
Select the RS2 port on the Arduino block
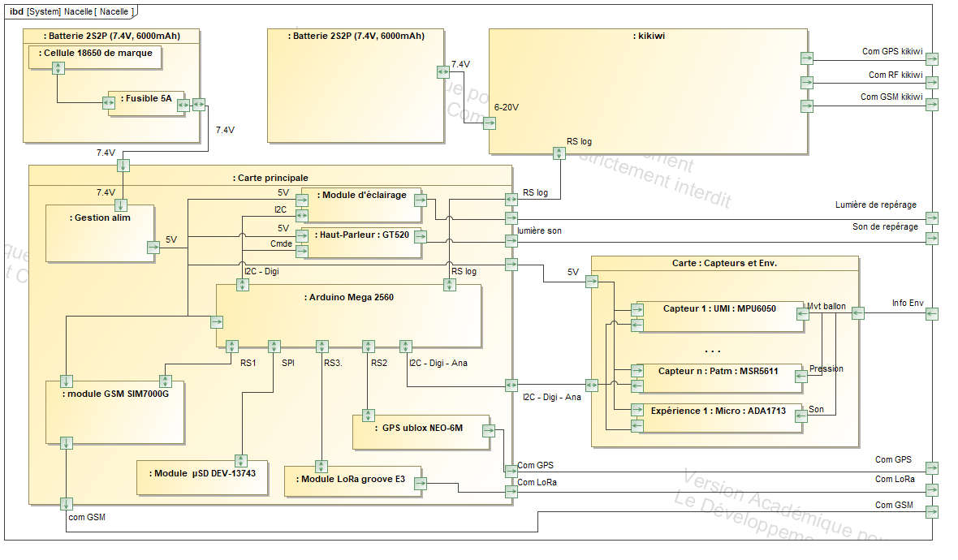point(368,347)
